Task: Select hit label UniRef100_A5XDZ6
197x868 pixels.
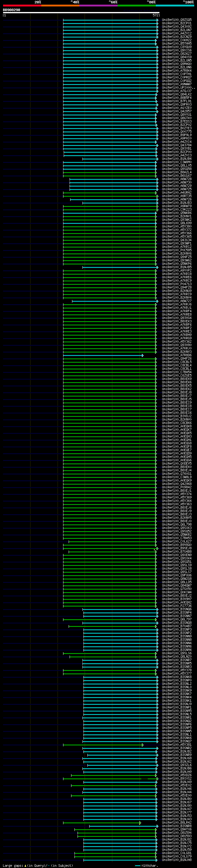Action: [x=177, y=775]
